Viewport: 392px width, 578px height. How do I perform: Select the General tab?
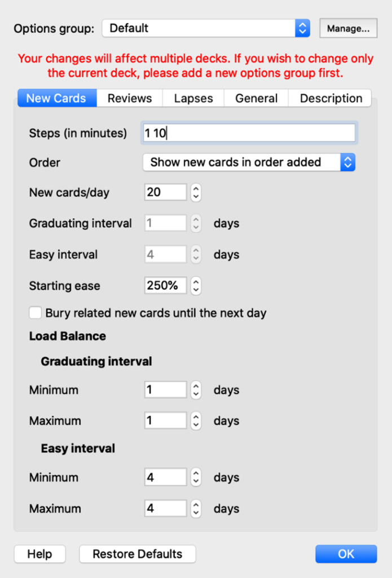point(256,98)
